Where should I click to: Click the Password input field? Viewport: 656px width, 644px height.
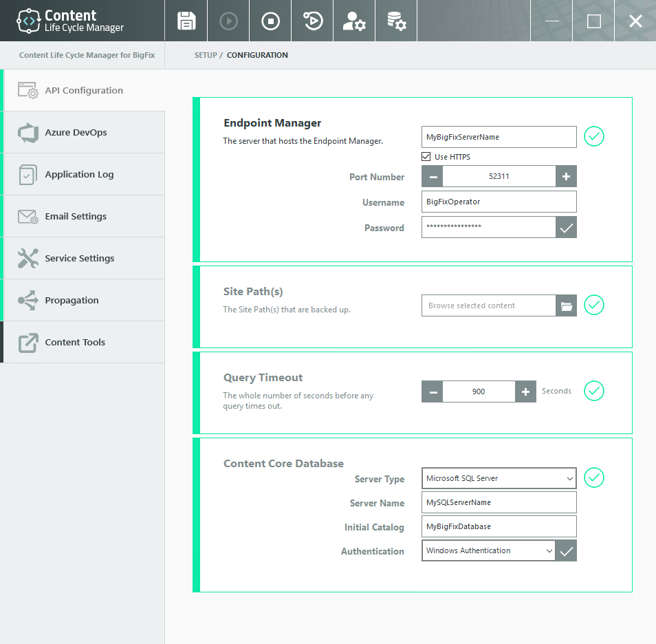click(488, 227)
